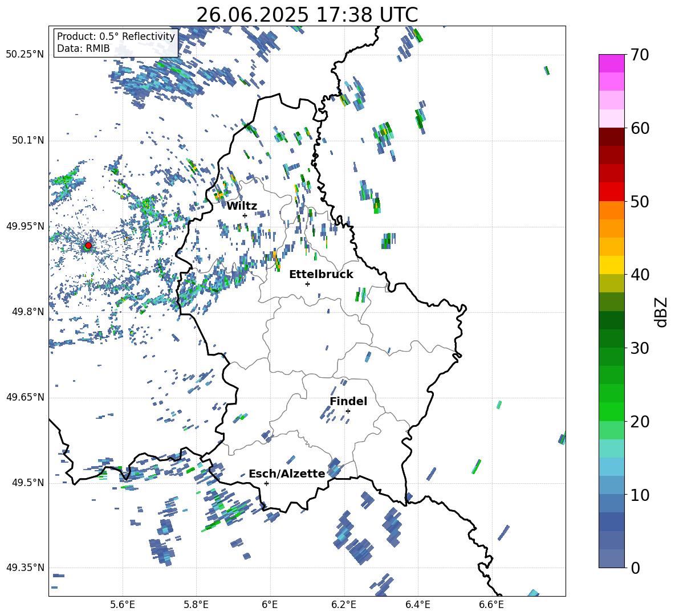Click the red radar site marker
Screen dimensions: 675x616
pos(88,245)
